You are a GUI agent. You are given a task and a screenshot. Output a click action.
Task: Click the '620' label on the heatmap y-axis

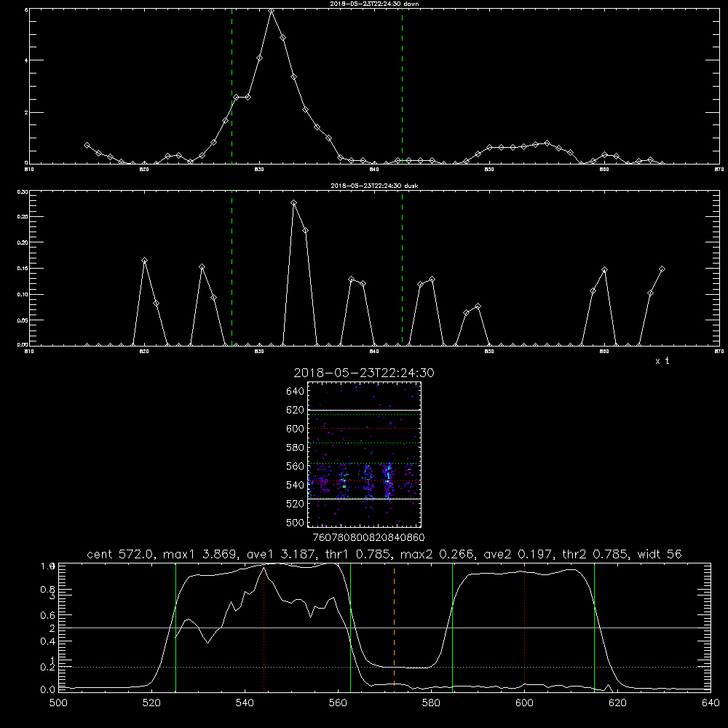(x=296, y=410)
